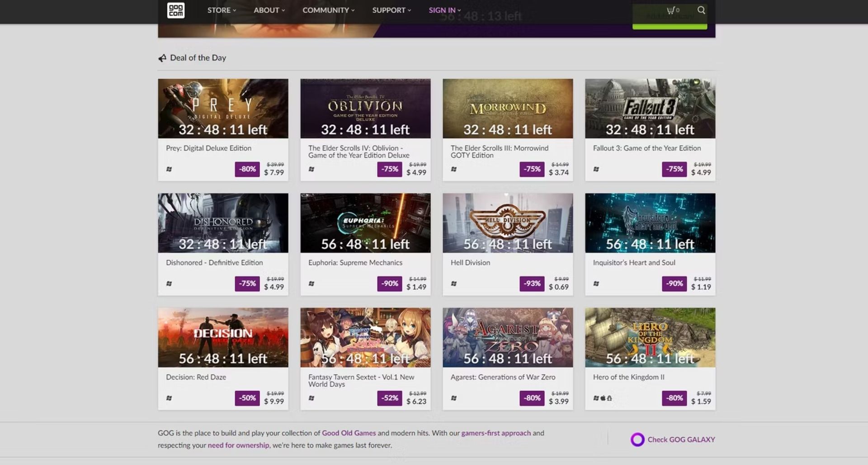This screenshot has height=465, width=868.
Task: Expand the ABOUT menu
Action: [x=269, y=10]
